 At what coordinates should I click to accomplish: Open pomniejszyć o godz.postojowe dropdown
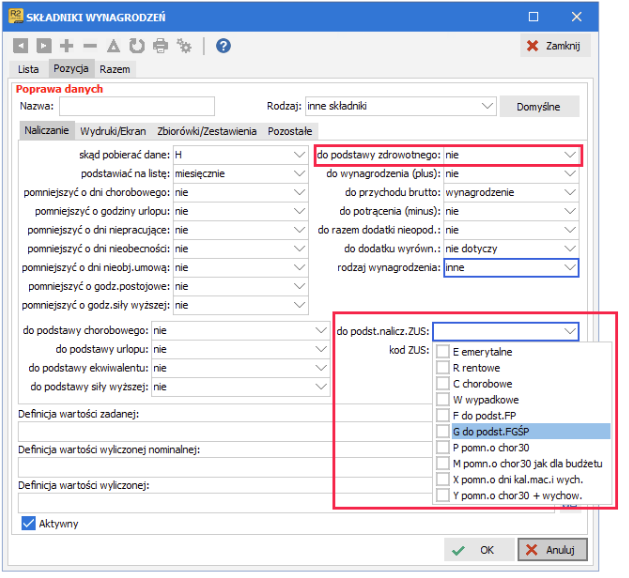241,286
